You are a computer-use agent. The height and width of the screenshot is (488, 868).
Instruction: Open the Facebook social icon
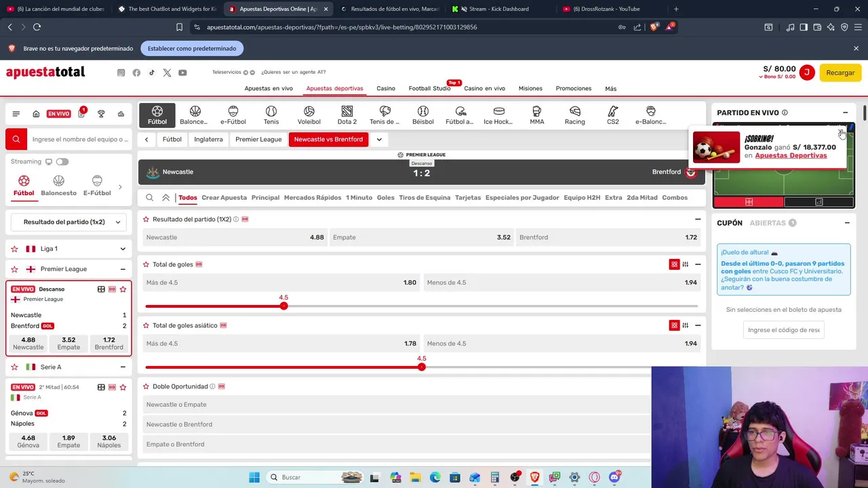(x=136, y=73)
